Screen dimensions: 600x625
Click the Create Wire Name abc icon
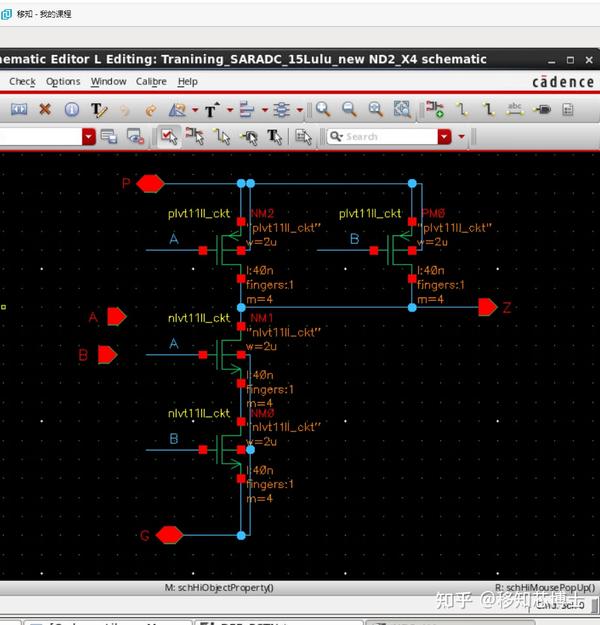[515, 109]
